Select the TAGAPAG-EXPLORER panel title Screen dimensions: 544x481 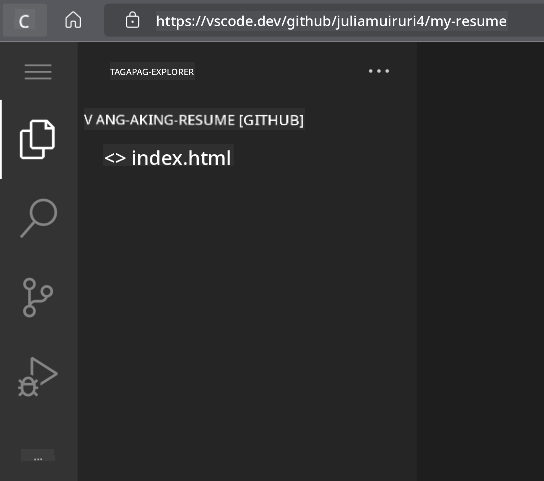coord(152,72)
